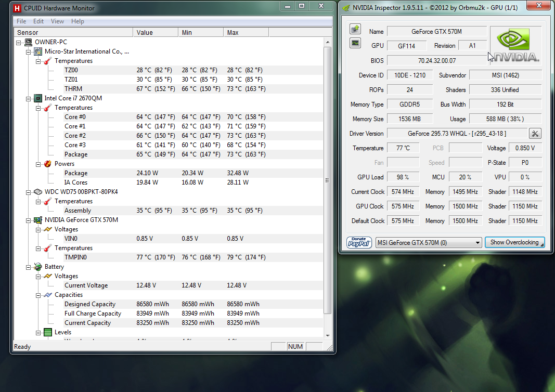Collapse the Intel Core i7 2670QM node
Image resolution: width=555 pixels, height=392 pixels.
(x=28, y=99)
